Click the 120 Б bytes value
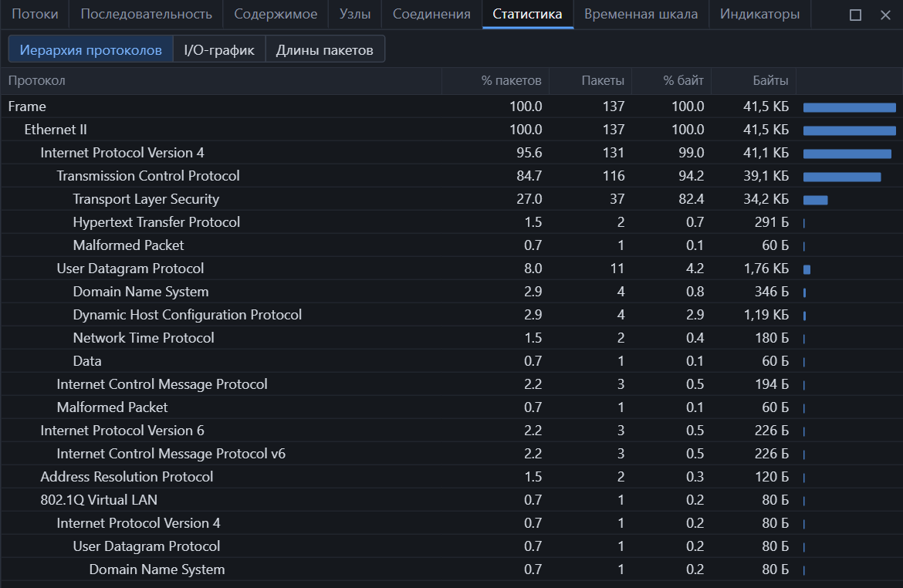Image resolution: width=903 pixels, height=588 pixels. point(772,477)
